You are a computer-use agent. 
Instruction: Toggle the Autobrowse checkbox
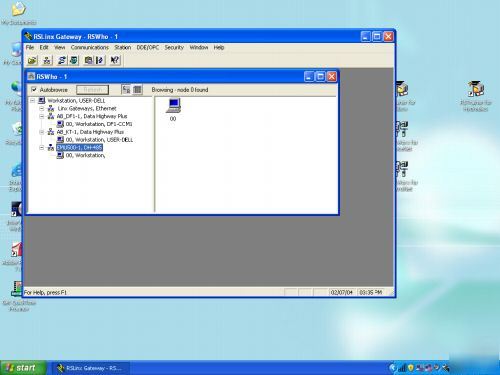(34, 89)
